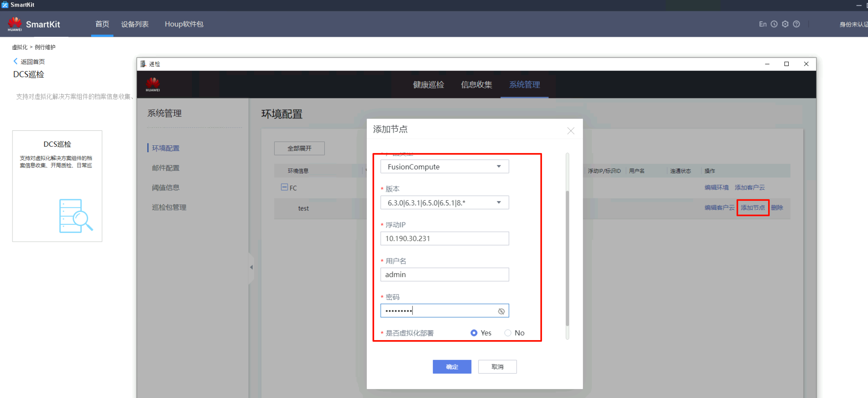Click the 取消 cancel button
The image size is (868, 398).
(497, 367)
